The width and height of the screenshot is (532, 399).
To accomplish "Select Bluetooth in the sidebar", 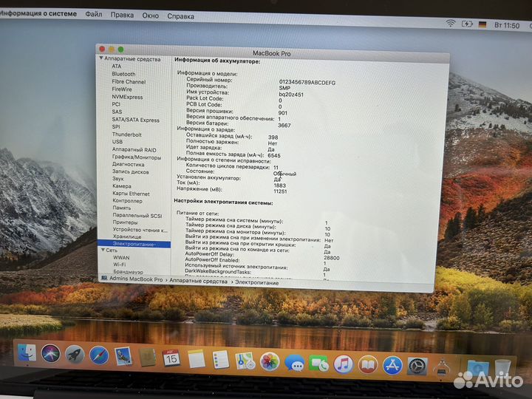I will tap(123, 74).
